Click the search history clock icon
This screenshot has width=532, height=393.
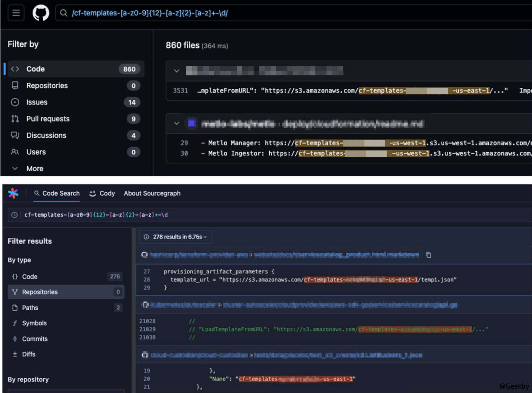(14, 215)
